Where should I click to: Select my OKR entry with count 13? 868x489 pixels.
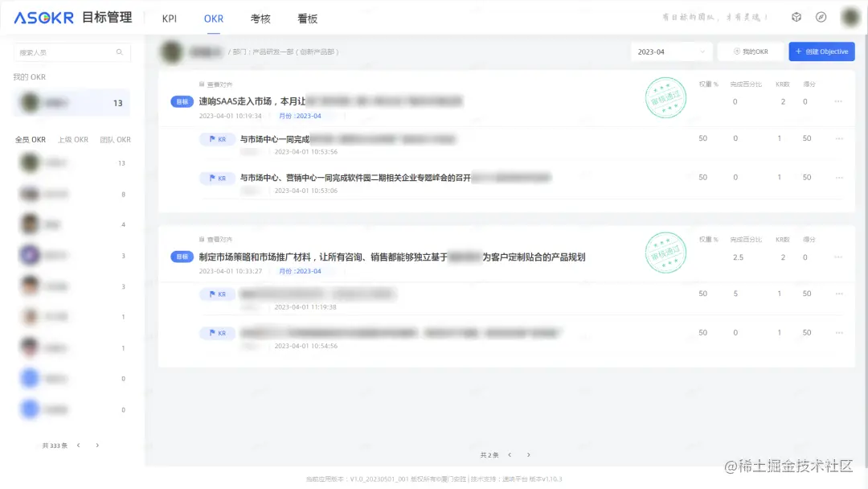[x=72, y=103]
